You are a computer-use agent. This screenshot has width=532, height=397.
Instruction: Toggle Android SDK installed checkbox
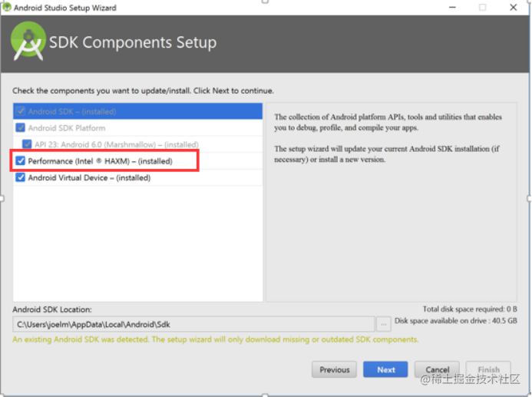click(x=21, y=111)
